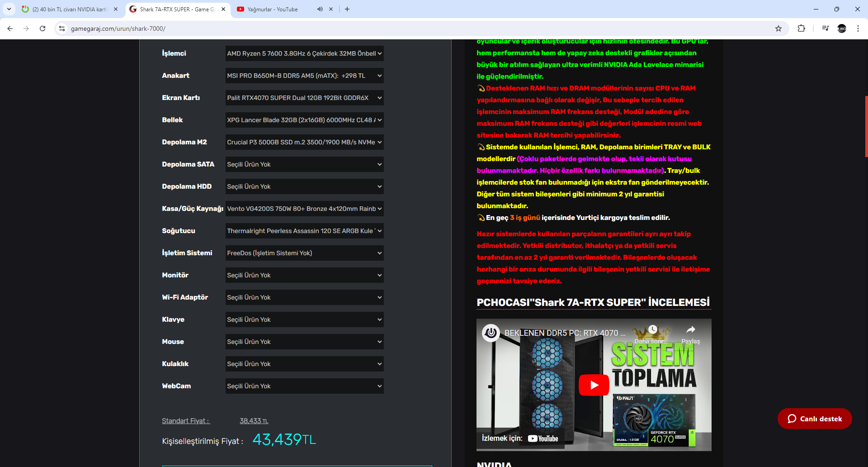Viewport: 868px width, 467px height.
Task: Click the PCHOCASI Shark 7A-RTX SUPER İNCELEMESİ heading
Action: coord(593,302)
